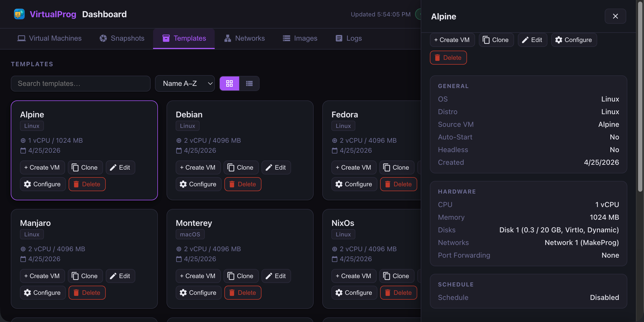644x322 pixels.
Task: Delete the NixOs template
Action: (x=399, y=293)
